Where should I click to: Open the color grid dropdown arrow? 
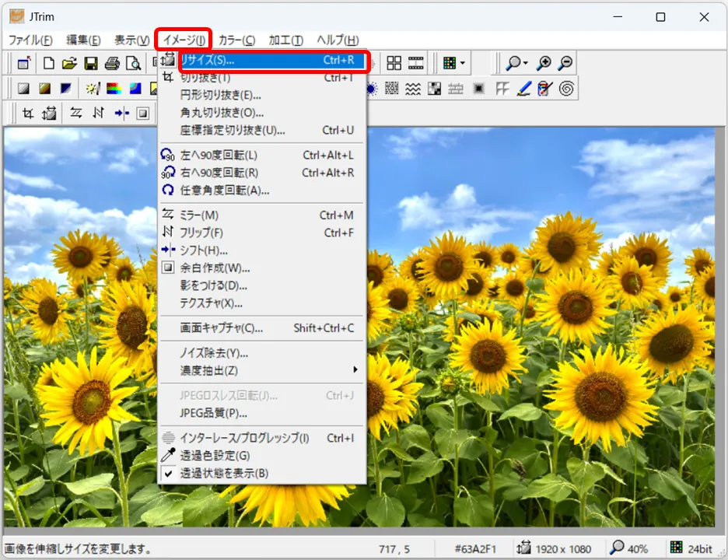(464, 64)
